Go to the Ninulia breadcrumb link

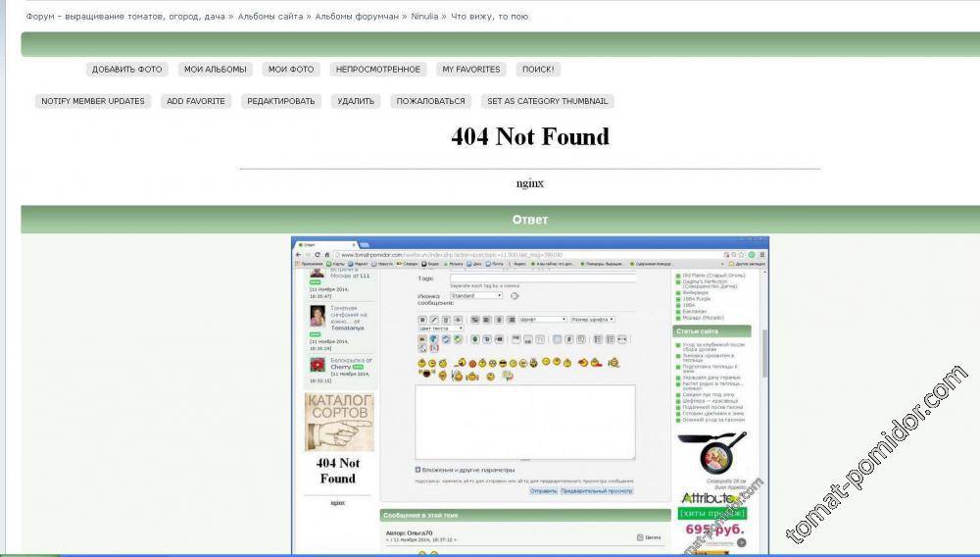(424, 17)
